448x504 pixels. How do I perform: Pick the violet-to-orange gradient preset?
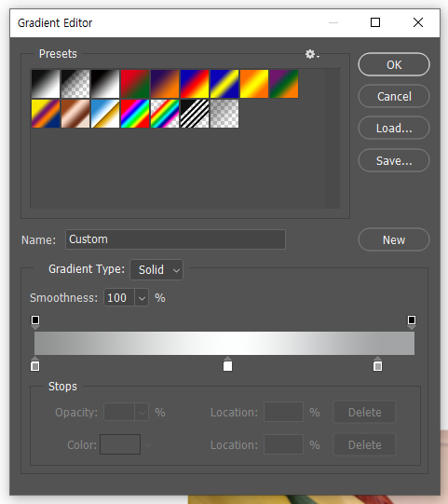point(165,84)
